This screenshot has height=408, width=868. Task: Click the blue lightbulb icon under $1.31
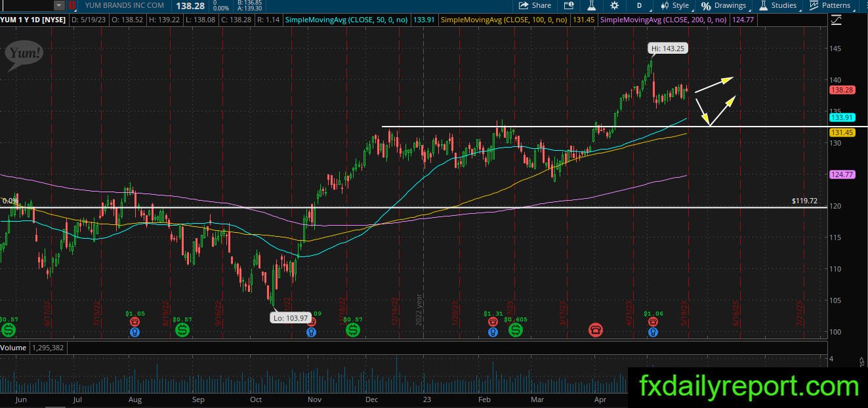(492, 333)
